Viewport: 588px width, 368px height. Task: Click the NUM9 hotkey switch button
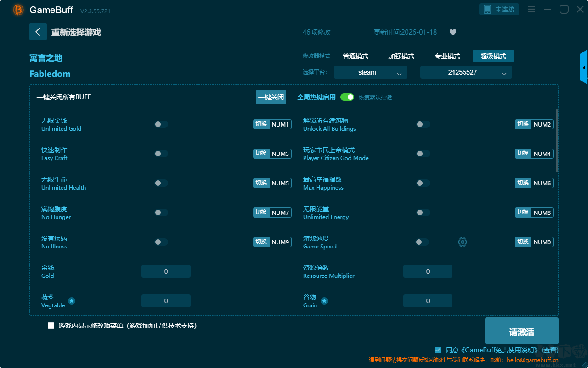[272, 242]
